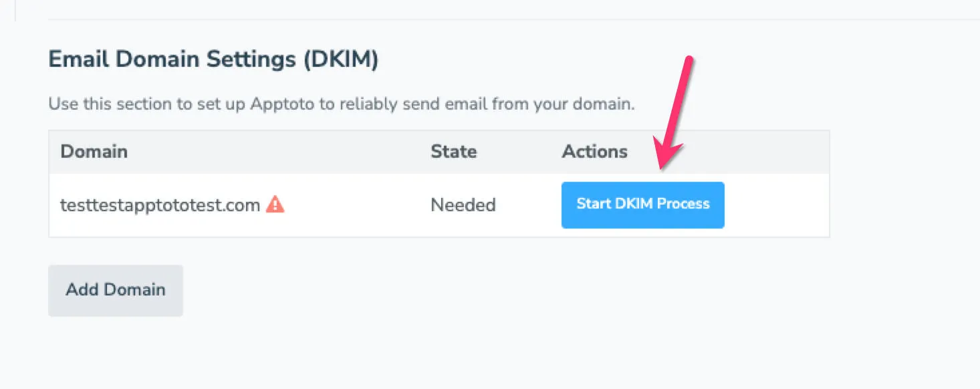Click the Actions column header
This screenshot has height=389, width=980.
pyautogui.click(x=594, y=151)
